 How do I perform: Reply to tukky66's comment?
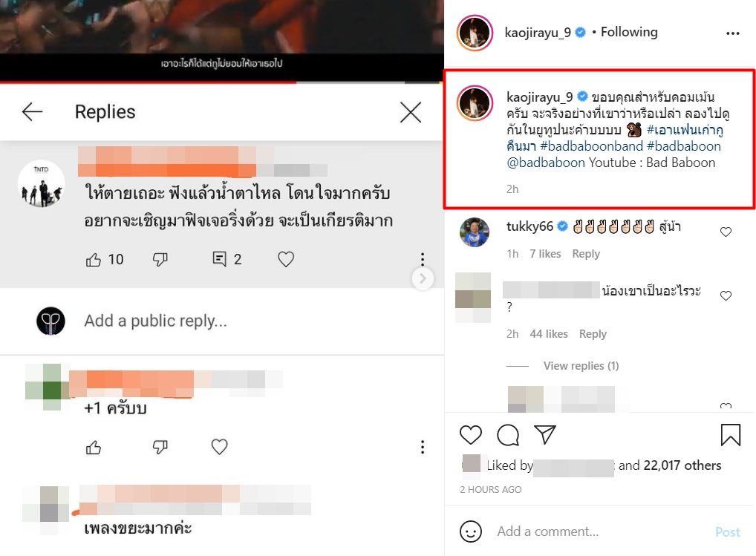click(x=586, y=254)
